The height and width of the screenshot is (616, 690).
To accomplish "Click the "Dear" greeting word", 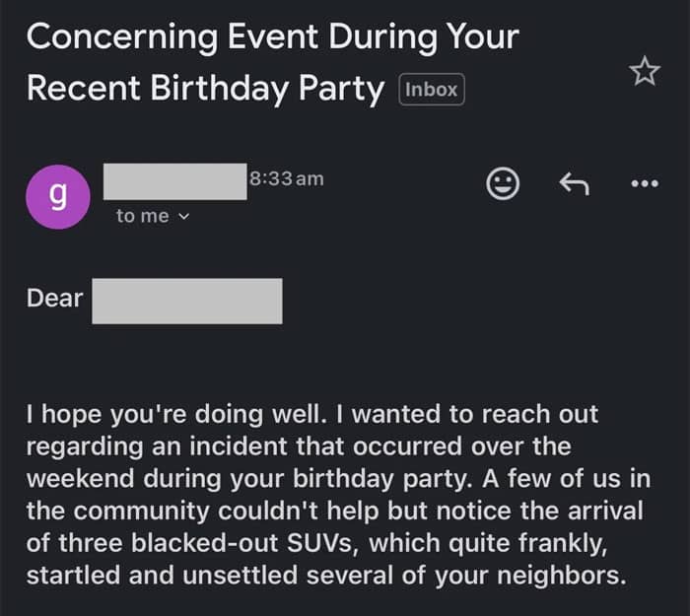I will [x=54, y=299].
